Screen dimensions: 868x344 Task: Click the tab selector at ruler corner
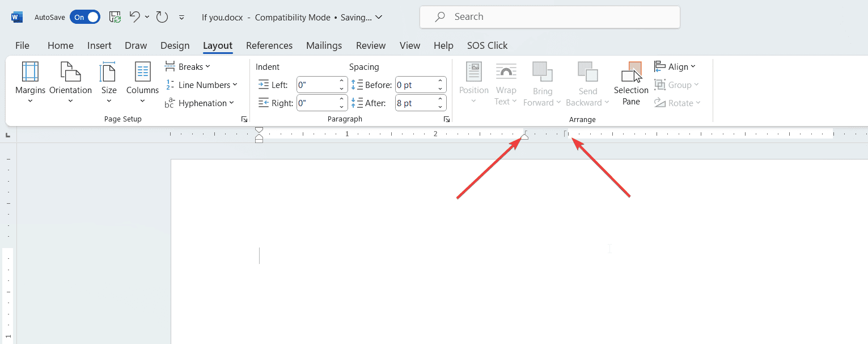point(8,135)
